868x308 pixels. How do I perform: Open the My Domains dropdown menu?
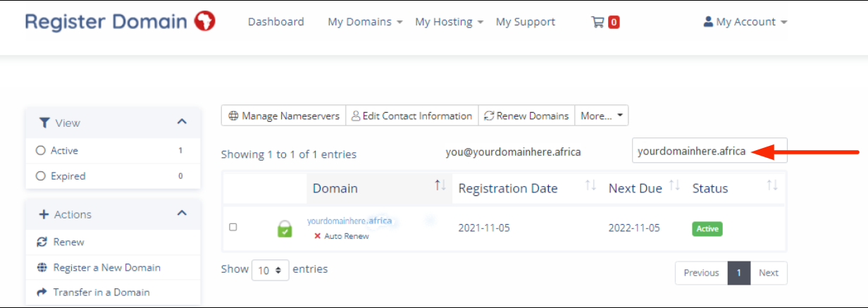pyautogui.click(x=365, y=22)
